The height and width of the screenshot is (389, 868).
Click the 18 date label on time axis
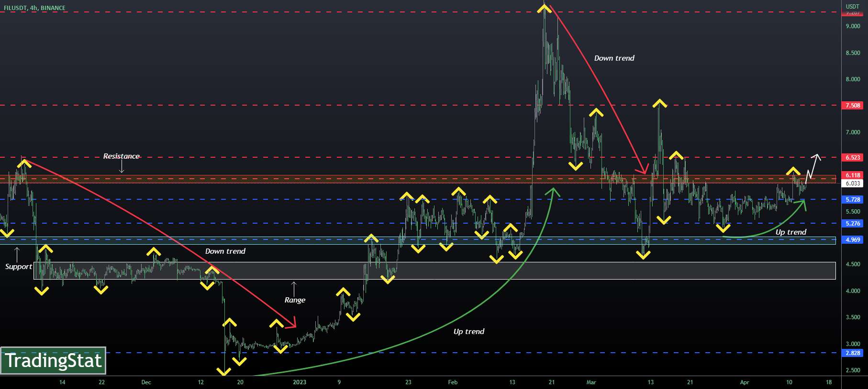(829, 382)
